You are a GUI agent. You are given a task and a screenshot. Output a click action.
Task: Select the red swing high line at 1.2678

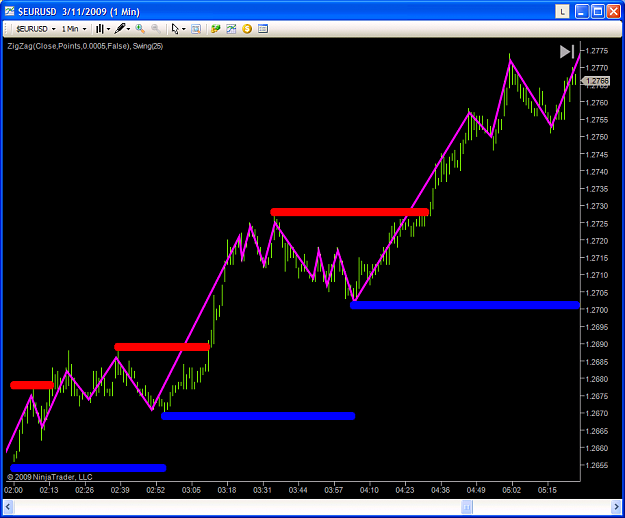click(x=32, y=385)
